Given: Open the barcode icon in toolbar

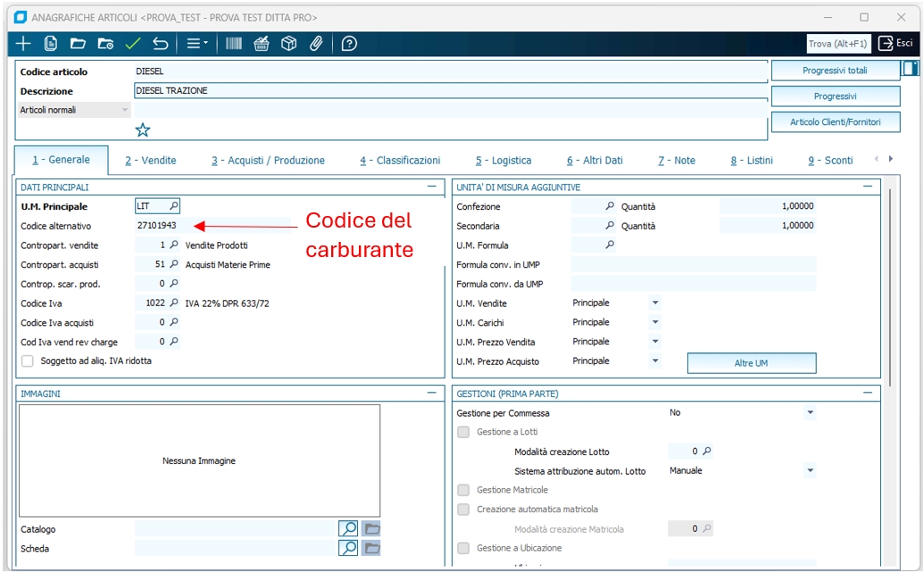Looking at the screenshot, I should tap(234, 44).
